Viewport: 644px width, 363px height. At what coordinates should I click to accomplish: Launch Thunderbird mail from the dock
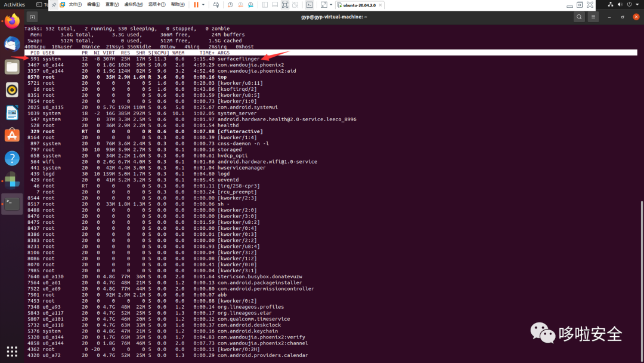click(x=12, y=44)
